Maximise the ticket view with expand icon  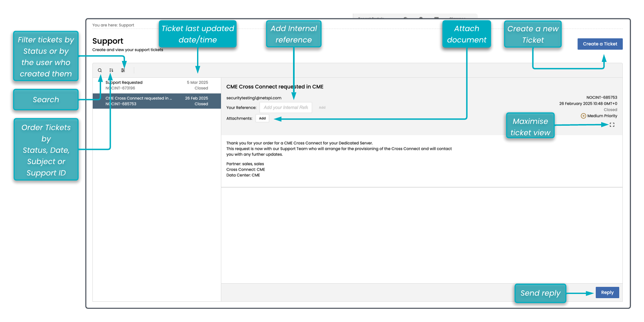612,125
